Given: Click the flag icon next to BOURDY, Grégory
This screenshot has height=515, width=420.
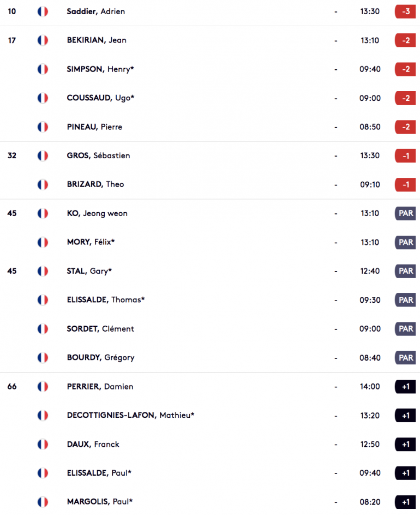Looking at the screenshot, I should pos(43,358).
